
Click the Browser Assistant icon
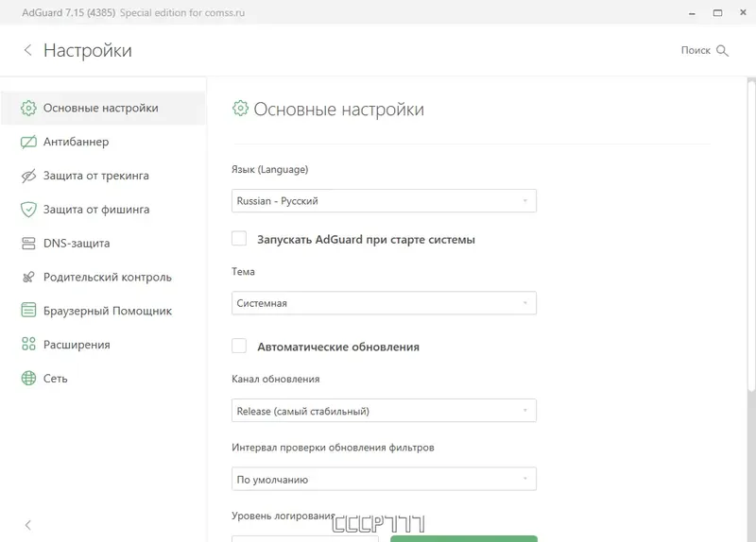pos(28,311)
